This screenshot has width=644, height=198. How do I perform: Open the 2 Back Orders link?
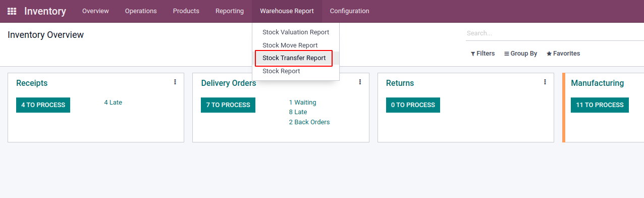tap(309, 122)
